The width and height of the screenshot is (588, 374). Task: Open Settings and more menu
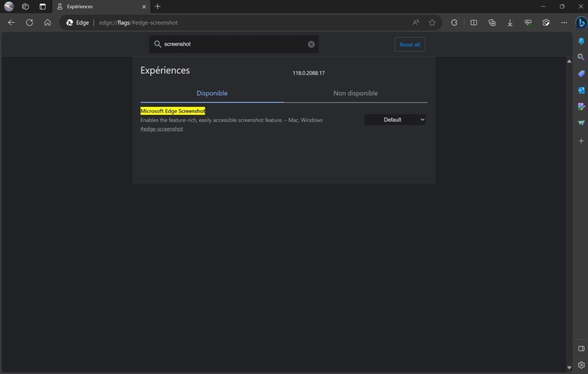coord(564,22)
